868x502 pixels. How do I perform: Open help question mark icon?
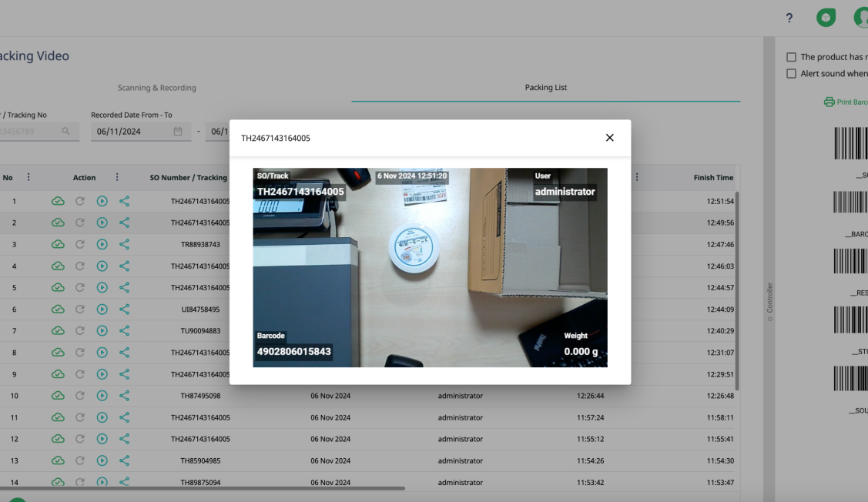click(789, 18)
